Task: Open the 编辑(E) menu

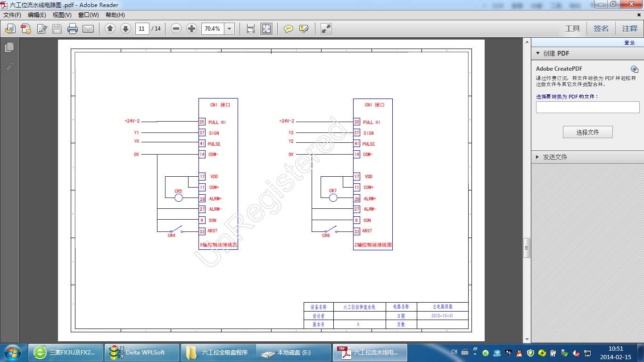Action: 37,15
